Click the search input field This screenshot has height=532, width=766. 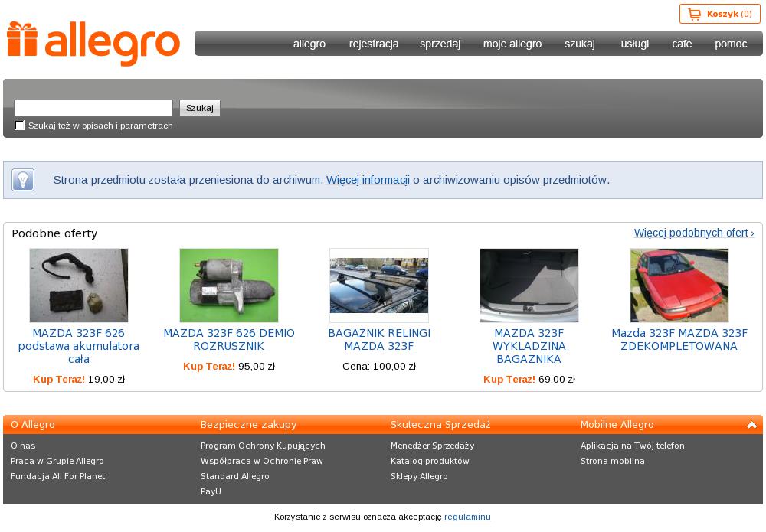[x=93, y=108]
